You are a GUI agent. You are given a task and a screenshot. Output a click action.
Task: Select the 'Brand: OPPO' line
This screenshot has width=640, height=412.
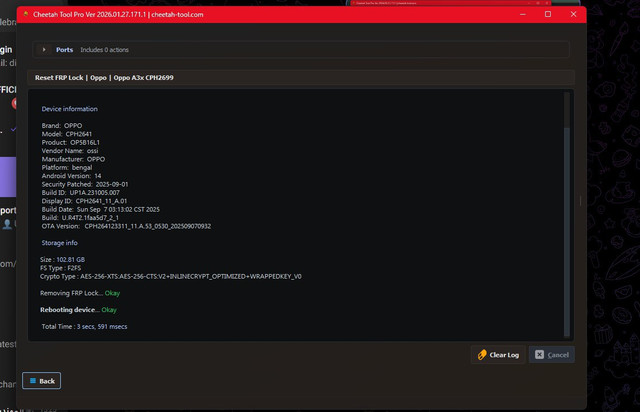click(62, 126)
